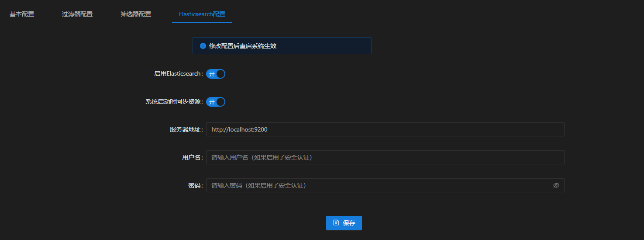Screen dimensions: 644x240
Task: Click the 用户名 label
Action: click(192, 158)
